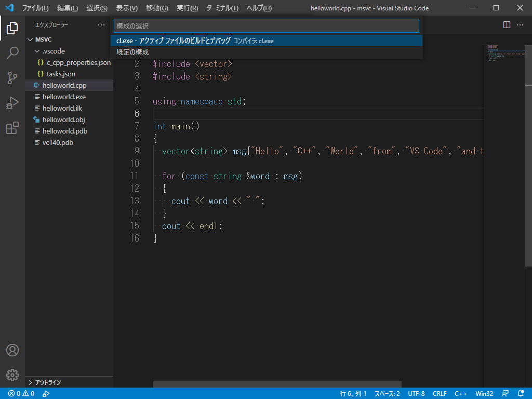Viewport: 532px width, 399px height.
Task: Click the split editor icon
Action: (507, 25)
